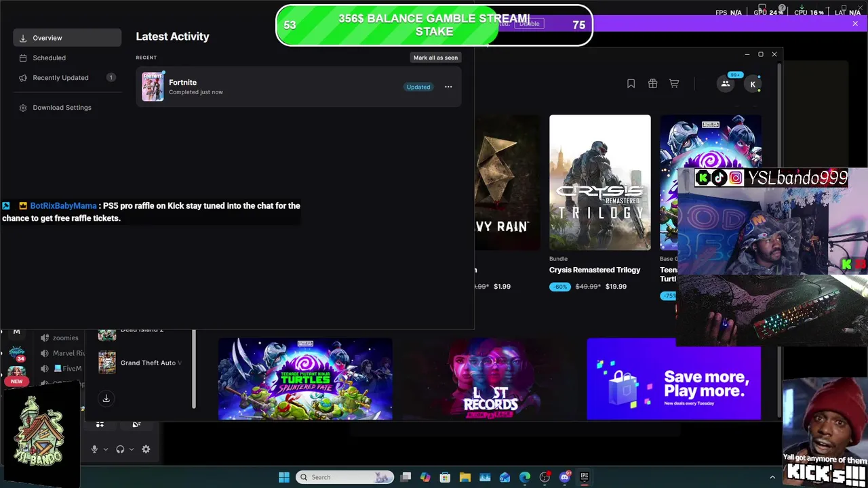Open the Epic store wishlist bookmark icon
Viewport: 868px width, 488px height.
coord(631,83)
